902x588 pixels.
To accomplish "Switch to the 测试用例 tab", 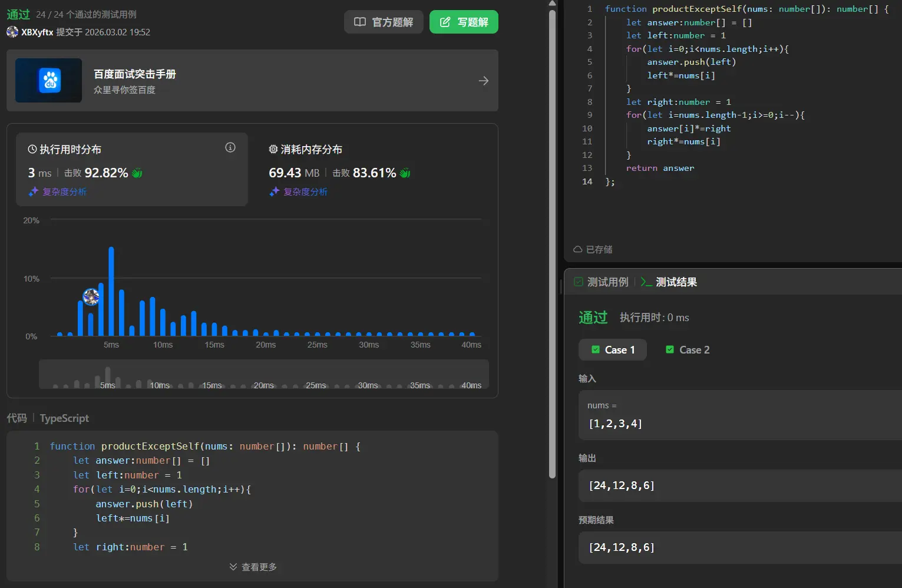I will [602, 282].
